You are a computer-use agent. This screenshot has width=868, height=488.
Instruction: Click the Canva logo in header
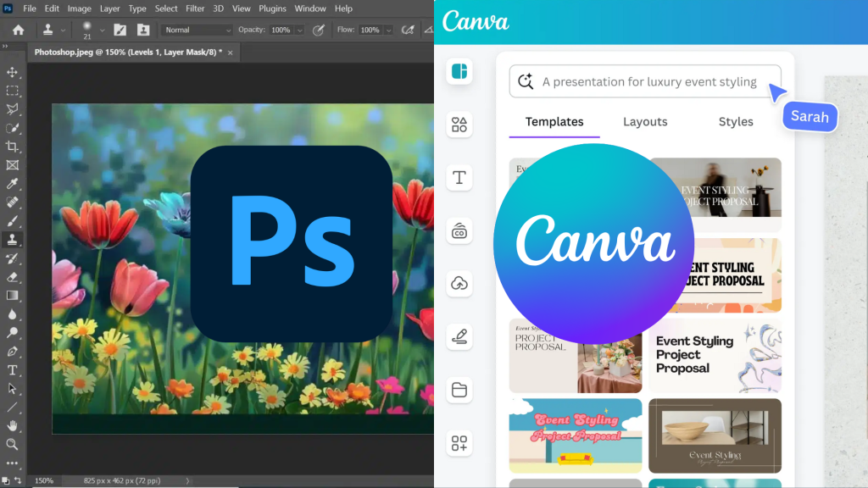(476, 21)
